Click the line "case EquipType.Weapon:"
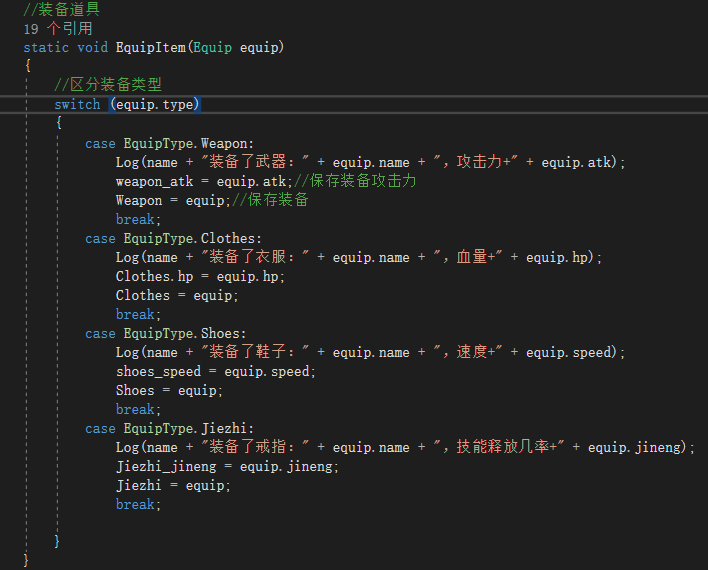 pyautogui.click(x=169, y=144)
